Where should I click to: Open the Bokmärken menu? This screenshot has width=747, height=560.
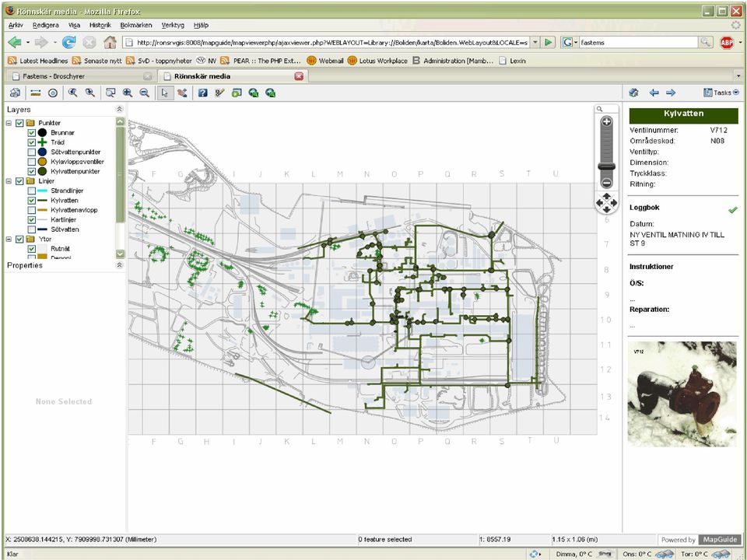coord(136,25)
